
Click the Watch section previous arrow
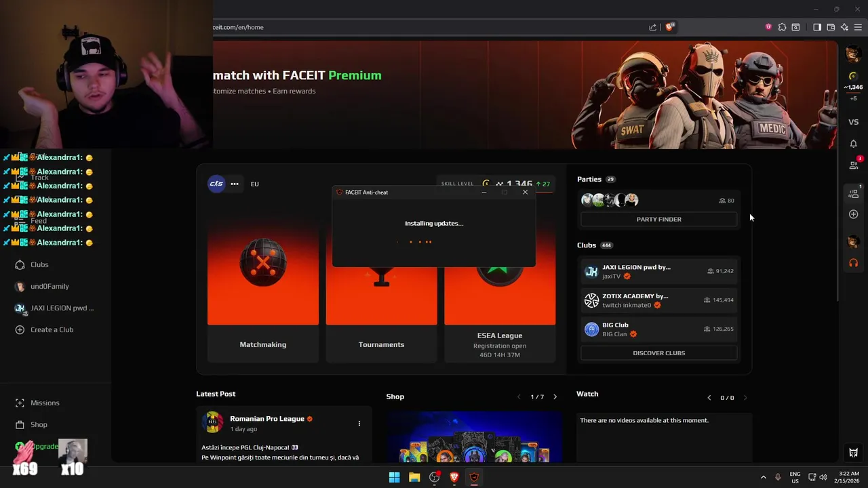point(709,398)
